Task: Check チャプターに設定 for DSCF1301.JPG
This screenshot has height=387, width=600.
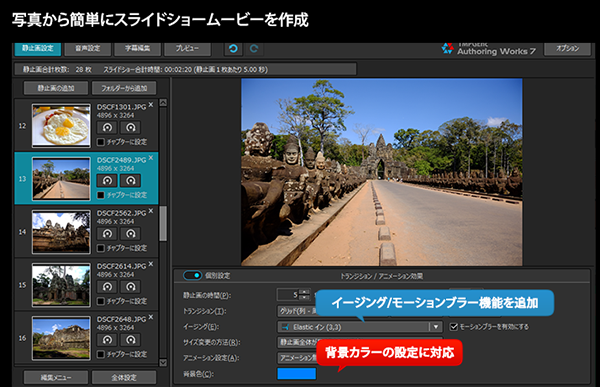Action: coord(101,142)
